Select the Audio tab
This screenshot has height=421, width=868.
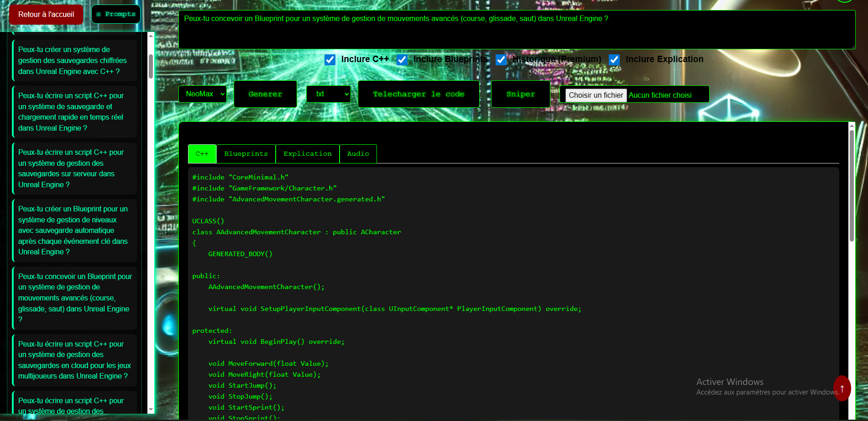358,153
